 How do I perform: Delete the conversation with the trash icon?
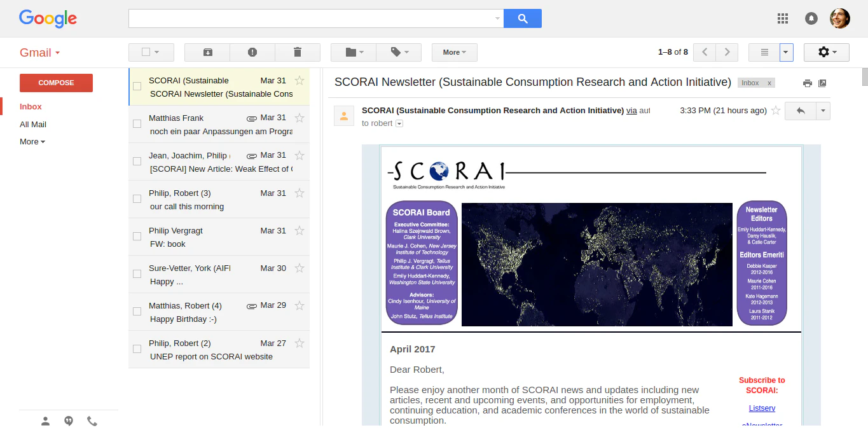pos(298,52)
